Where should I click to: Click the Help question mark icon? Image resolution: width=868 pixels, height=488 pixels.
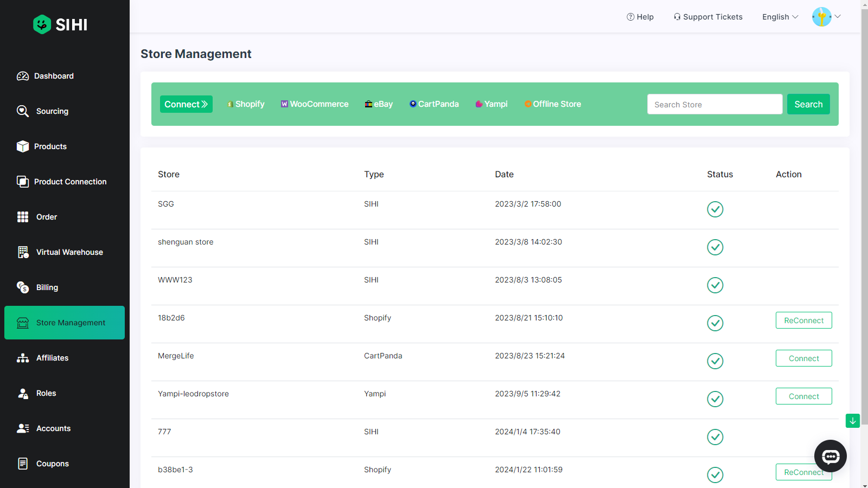click(x=630, y=17)
